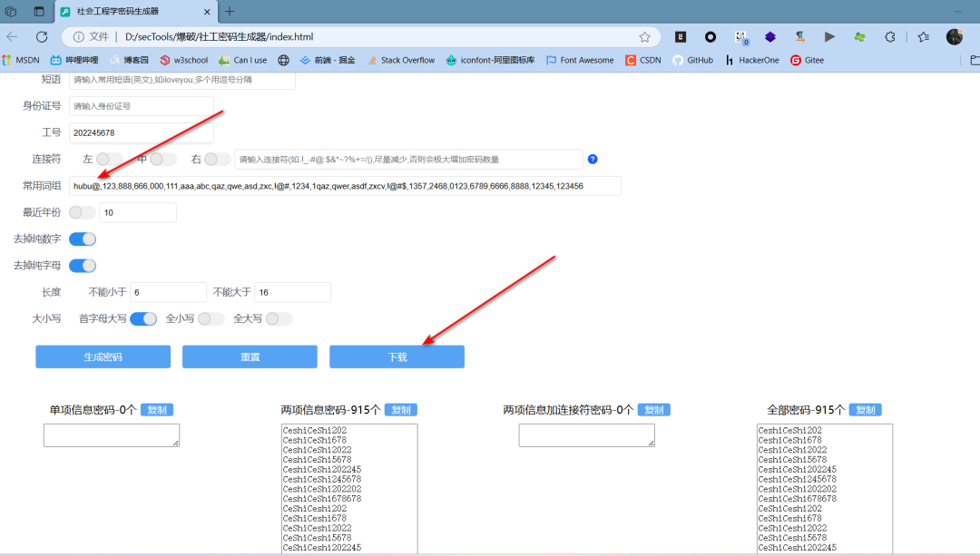Click the QR code extension icon
This screenshot has width=980, height=556.
coord(740,37)
